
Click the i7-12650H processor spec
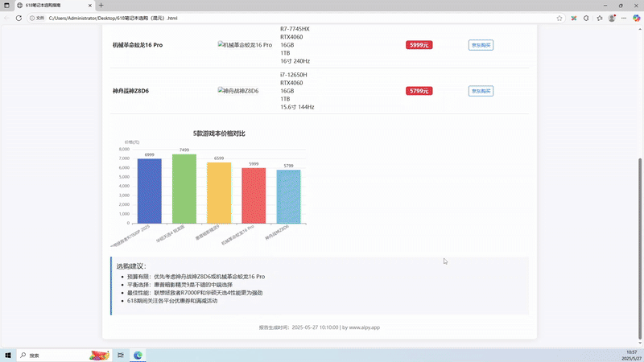click(294, 75)
